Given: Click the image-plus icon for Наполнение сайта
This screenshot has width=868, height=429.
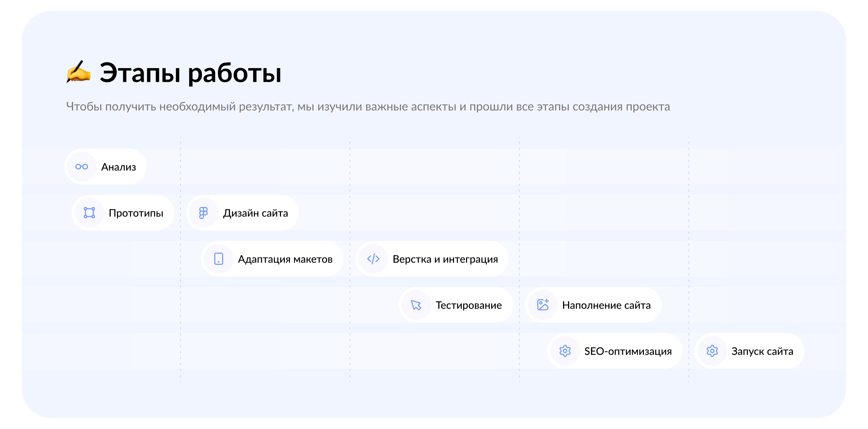Looking at the screenshot, I should click(543, 305).
